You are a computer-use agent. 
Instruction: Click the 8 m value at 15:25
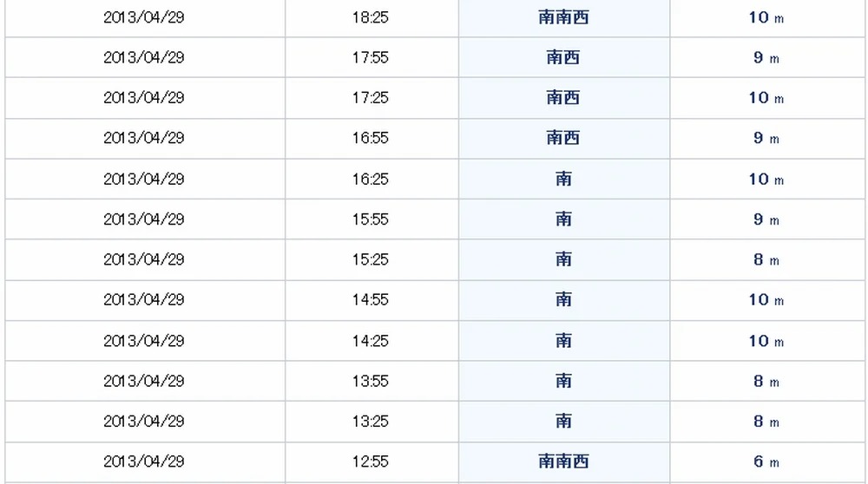pyautogui.click(x=766, y=259)
